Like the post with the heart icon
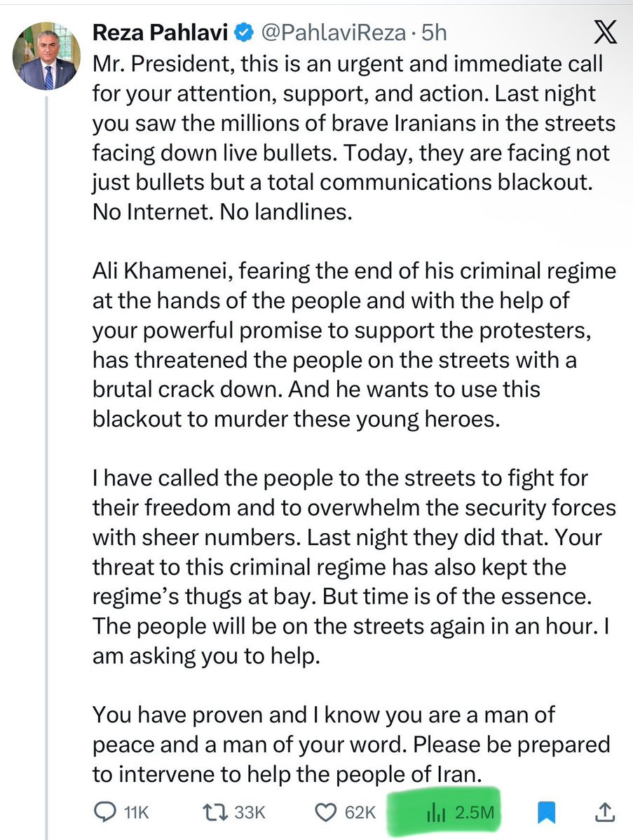The width and height of the screenshot is (633, 840). [325, 813]
